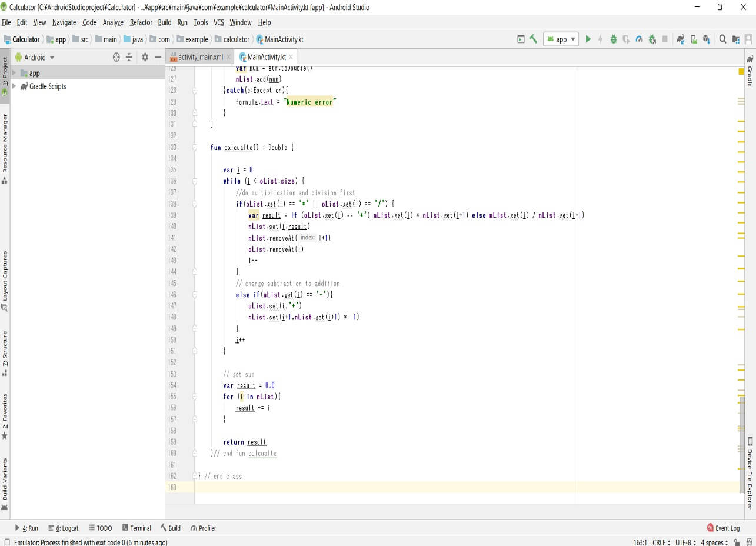Expand the Gradle Scripts tree node

click(x=14, y=86)
